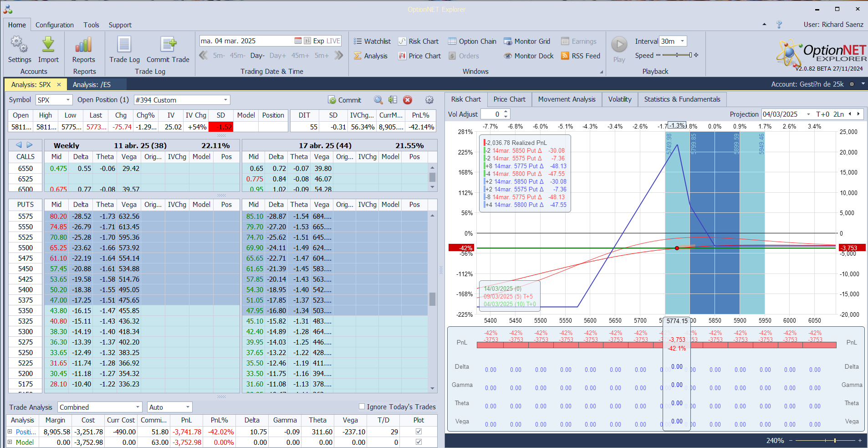Open the Projection date dropdown
This screenshot has width=868, height=448.
(x=808, y=114)
